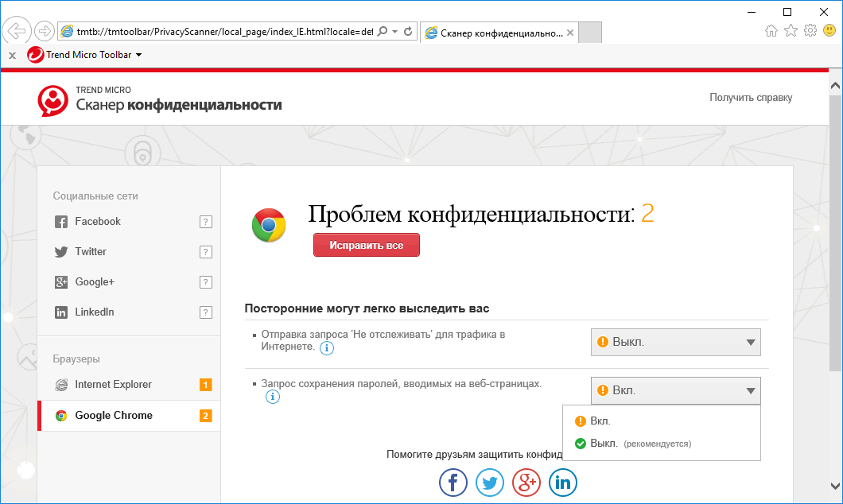Image resolution: width=843 pixels, height=504 pixels.
Task: Open Internet Explorer settings gear menu
Action: 810,30
